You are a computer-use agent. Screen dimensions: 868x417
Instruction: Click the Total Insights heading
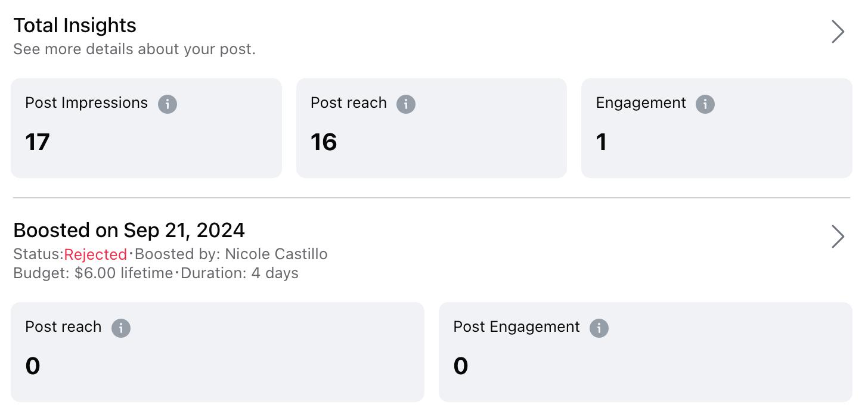click(75, 26)
